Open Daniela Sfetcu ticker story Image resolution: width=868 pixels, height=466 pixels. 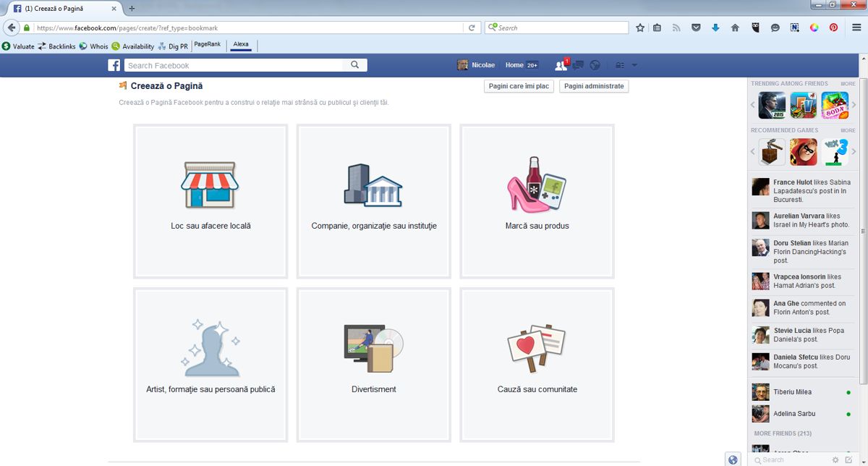pyautogui.click(x=803, y=361)
